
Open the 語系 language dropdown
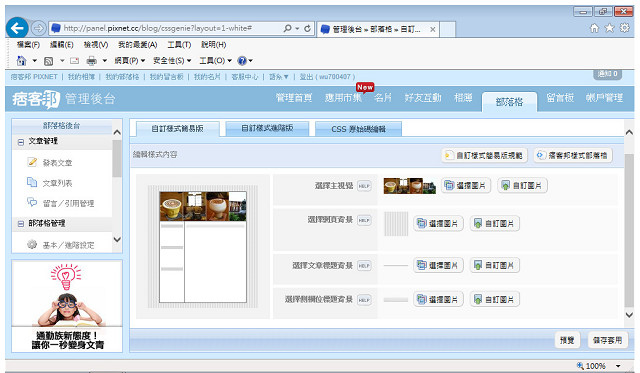click(279, 77)
